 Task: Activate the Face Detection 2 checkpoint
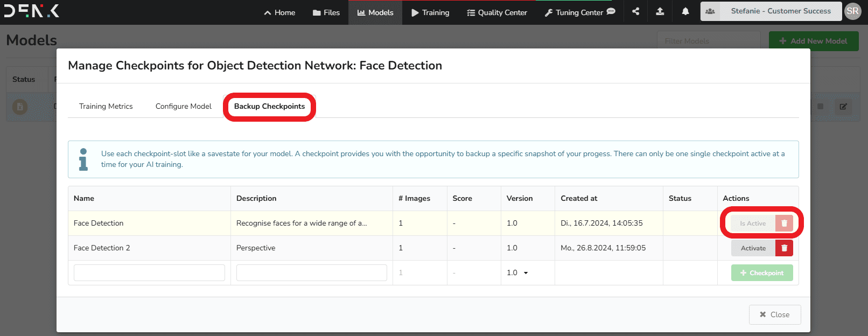pos(753,248)
